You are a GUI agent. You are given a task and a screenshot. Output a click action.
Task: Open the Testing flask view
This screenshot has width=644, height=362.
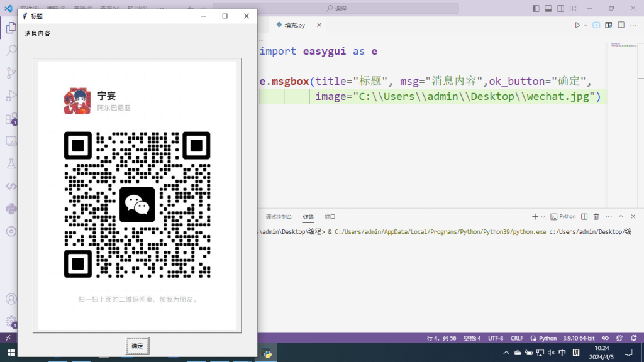(11, 164)
